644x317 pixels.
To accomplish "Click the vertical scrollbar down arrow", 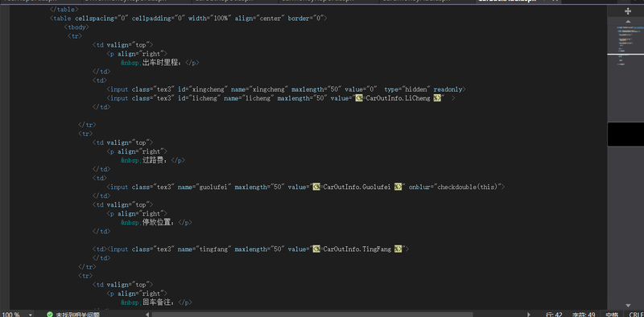I will 628,305.
